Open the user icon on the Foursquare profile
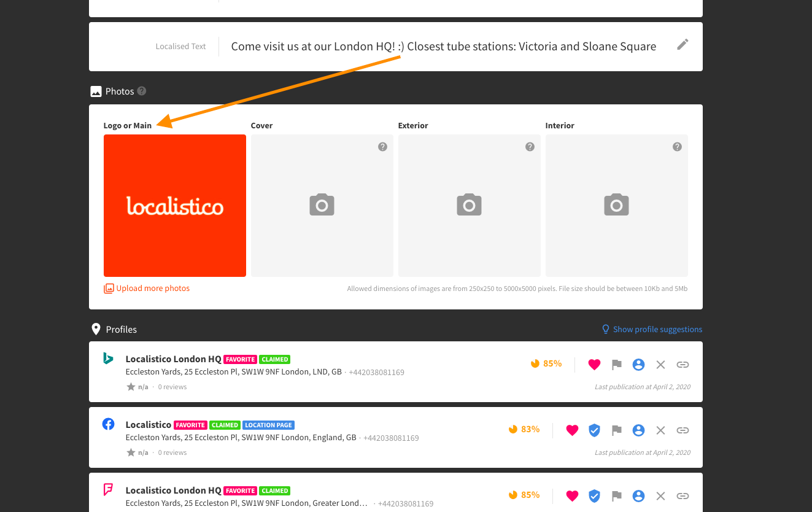Screen dimensions: 812x512 point(638,496)
